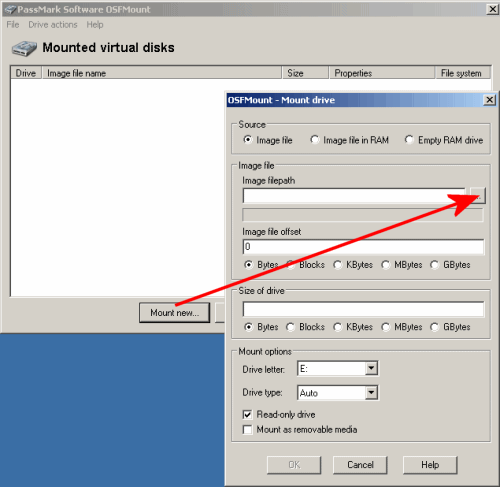This screenshot has width=500, height=487.
Task: Click the disabled OK button
Action: 294,465
